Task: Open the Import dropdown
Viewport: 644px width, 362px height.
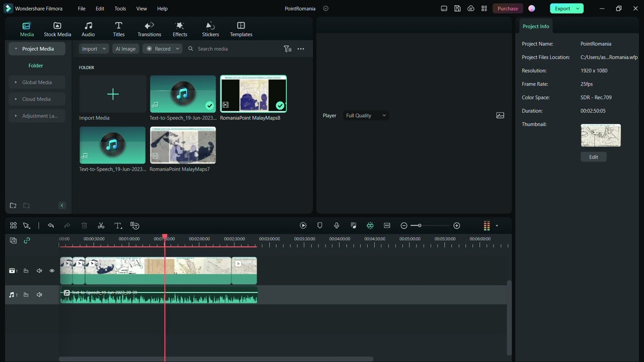Action: (94, 49)
